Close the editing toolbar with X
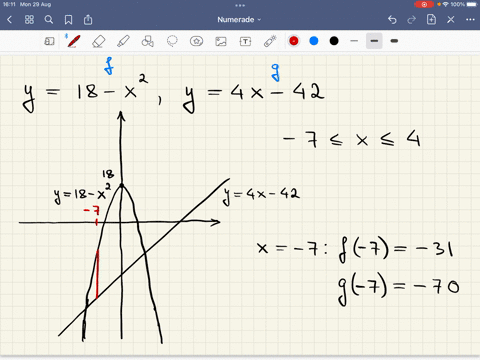Viewport: 480px width, 360px height. (451, 20)
